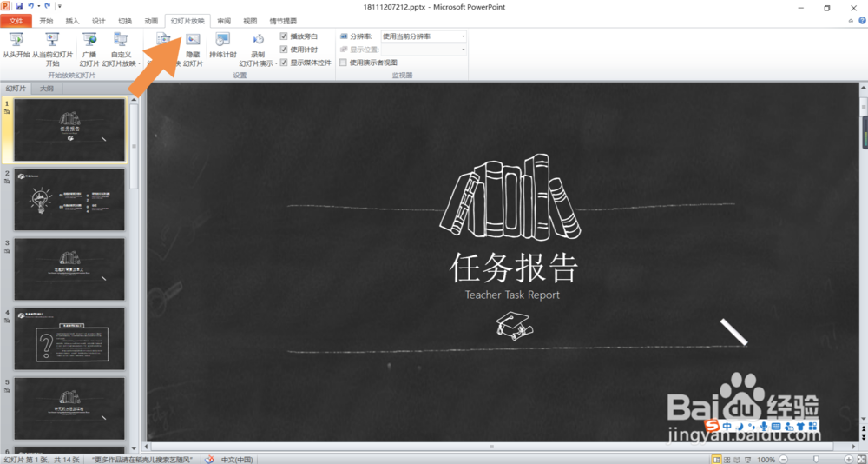Image resolution: width=868 pixels, height=464 pixels.
Task: Click the 任务报告 slide title text
Action: [513, 268]
